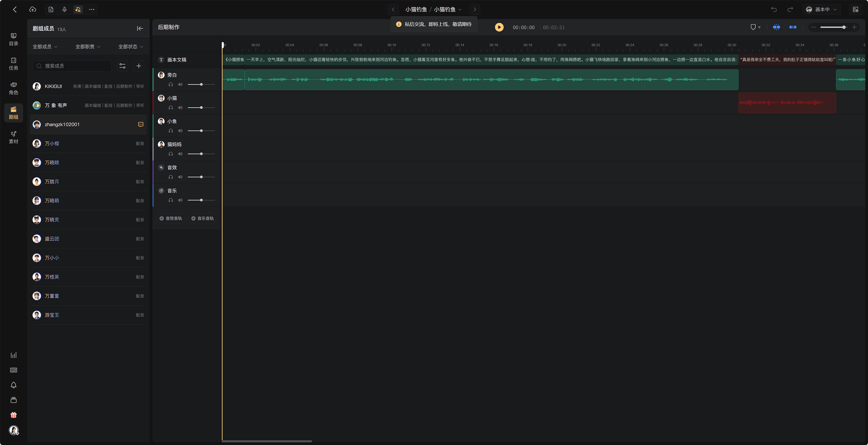Click the cloud upload icon

(33, 9)
